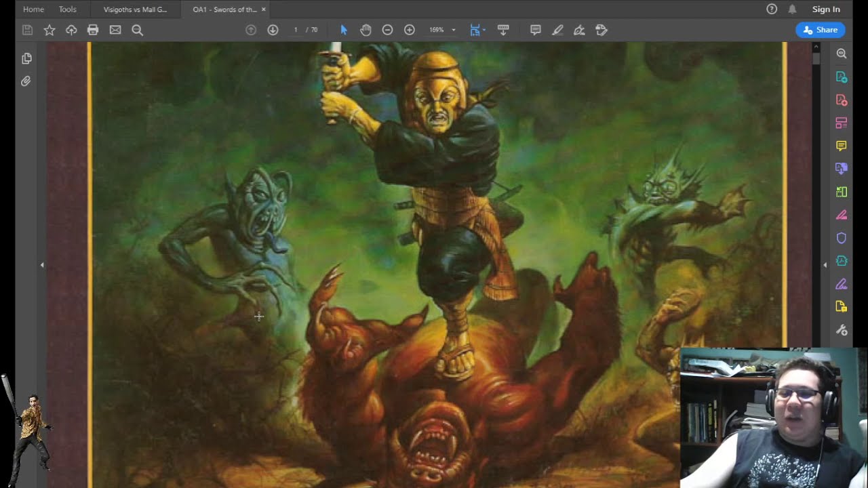Viewport: 868px width, 488px height.
Task: Open the Protect shield tool
Action: point(842,238)
